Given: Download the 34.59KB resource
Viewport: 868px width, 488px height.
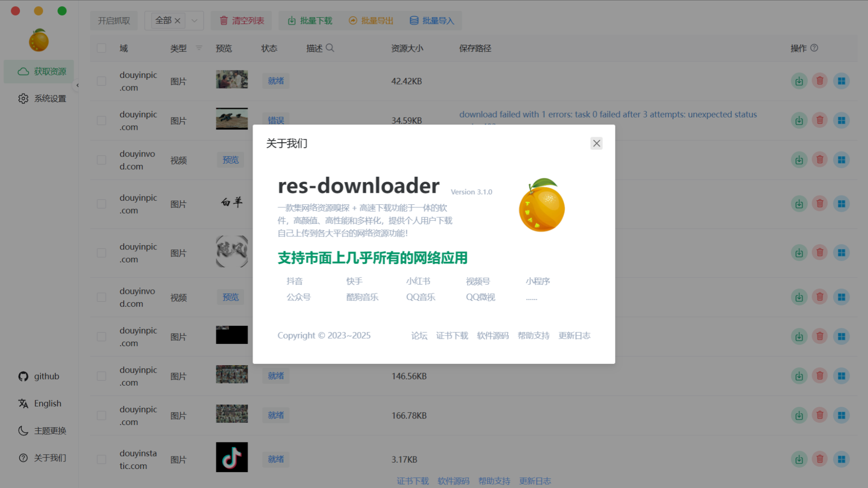Looking at the screenshot, I should (x=799, y=121).
